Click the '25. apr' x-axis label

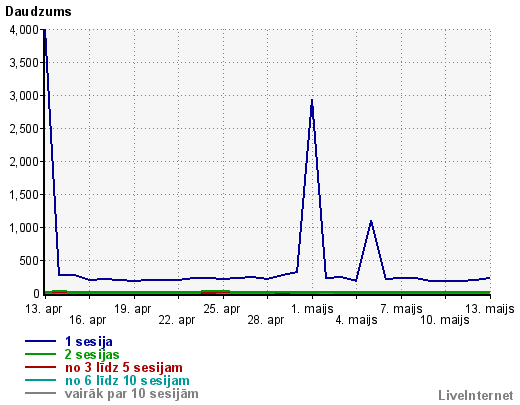point(222,309)
